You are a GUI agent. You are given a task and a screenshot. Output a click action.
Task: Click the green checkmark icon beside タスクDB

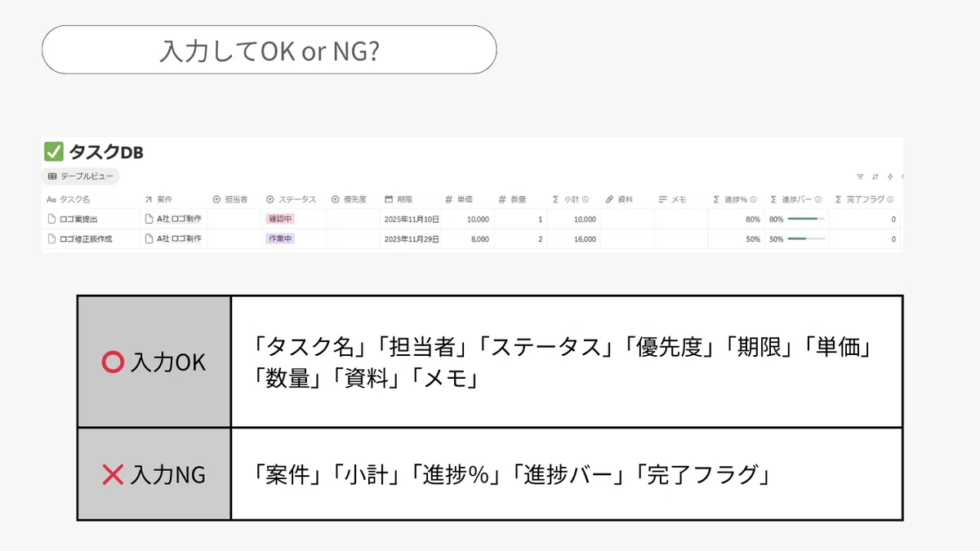point(53,152)
